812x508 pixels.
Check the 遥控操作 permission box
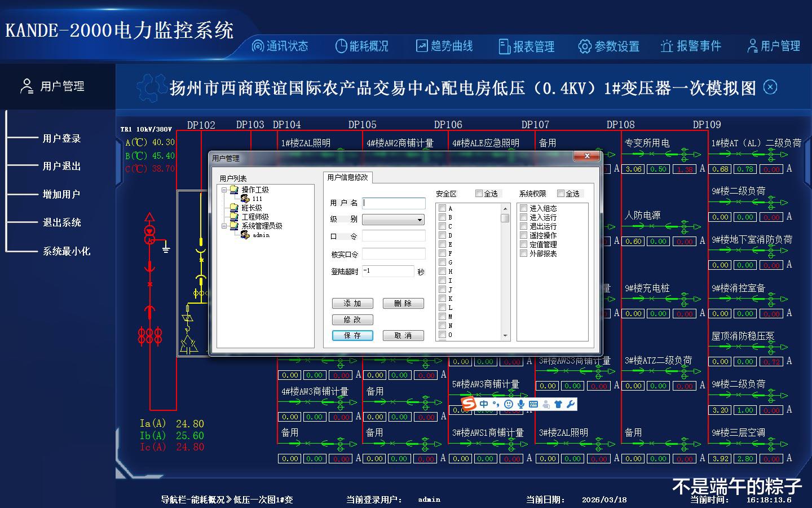(523, 235)
